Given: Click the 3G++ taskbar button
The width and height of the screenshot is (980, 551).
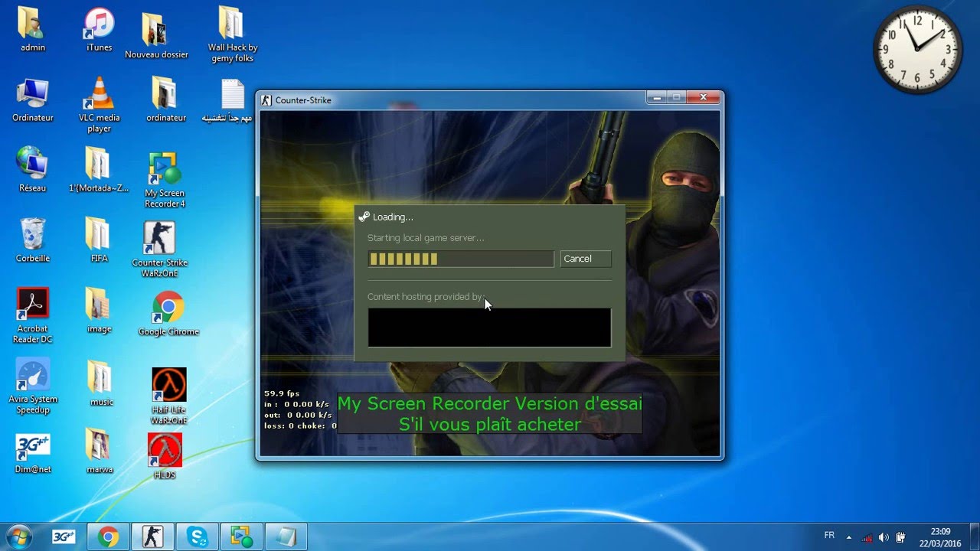Looking at the screenshot, I should [x=64, y=537].
